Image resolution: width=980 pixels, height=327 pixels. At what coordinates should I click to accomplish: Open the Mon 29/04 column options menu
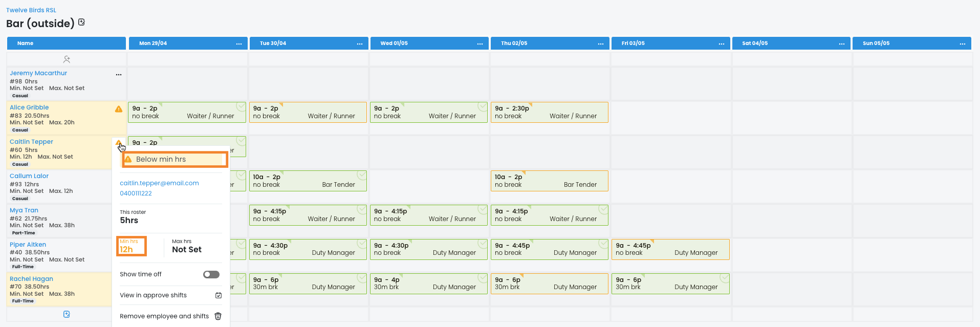click(x=239, y=43)
